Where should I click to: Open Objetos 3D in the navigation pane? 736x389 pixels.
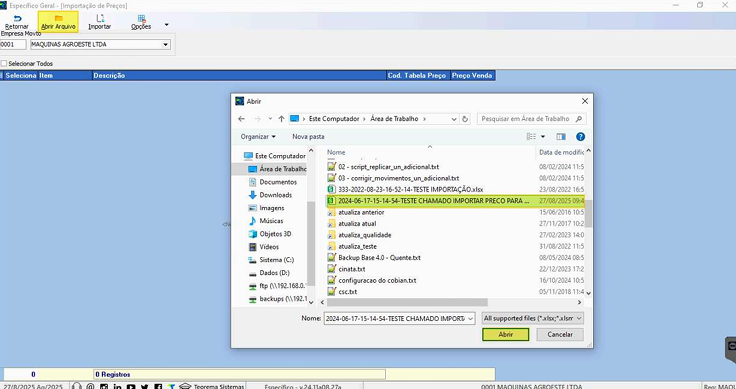click(270, 234)
